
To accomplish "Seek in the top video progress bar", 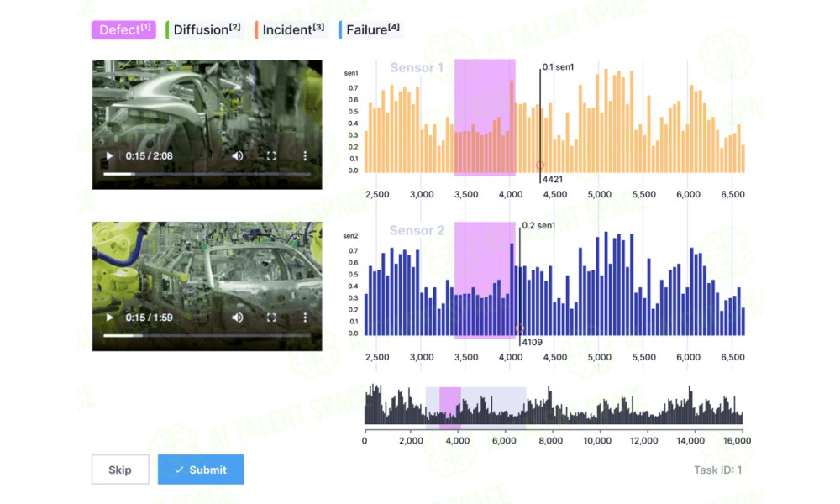I will tap(207, 174).
